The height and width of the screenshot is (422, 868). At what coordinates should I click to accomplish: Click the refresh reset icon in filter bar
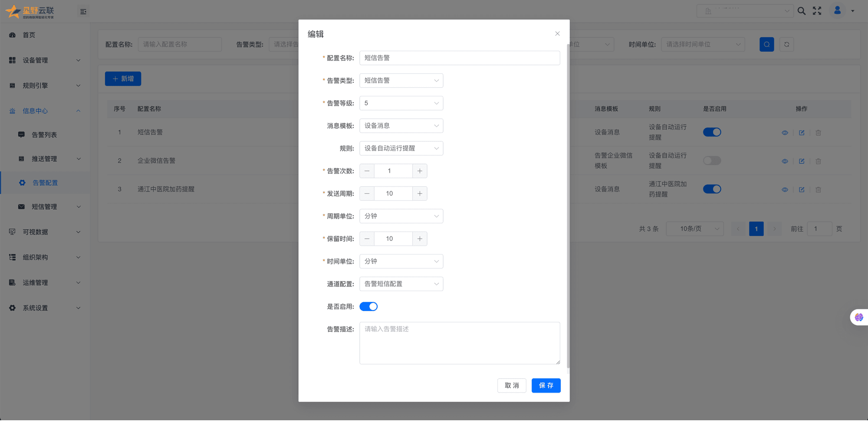click(x=786, y=44)
